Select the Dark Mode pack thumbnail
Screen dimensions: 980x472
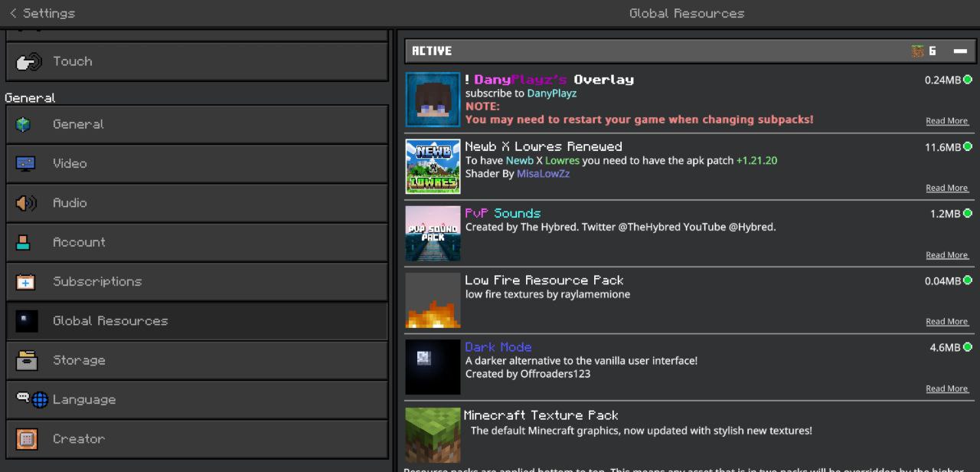click(x=433, y=367)
